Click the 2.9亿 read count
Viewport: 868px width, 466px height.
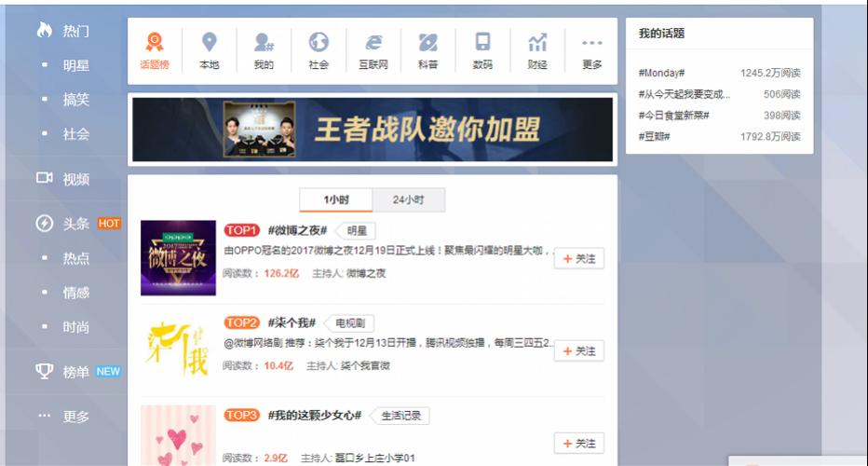276,458
